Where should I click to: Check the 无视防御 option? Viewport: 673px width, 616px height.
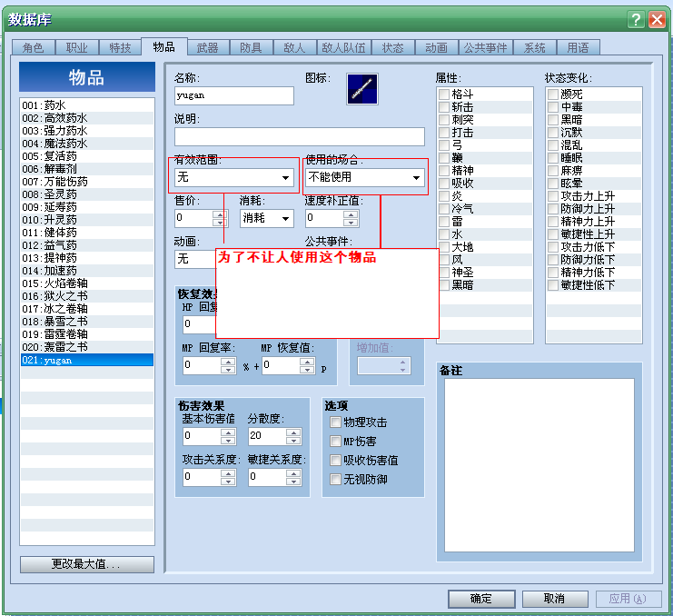tap(336, 479)
